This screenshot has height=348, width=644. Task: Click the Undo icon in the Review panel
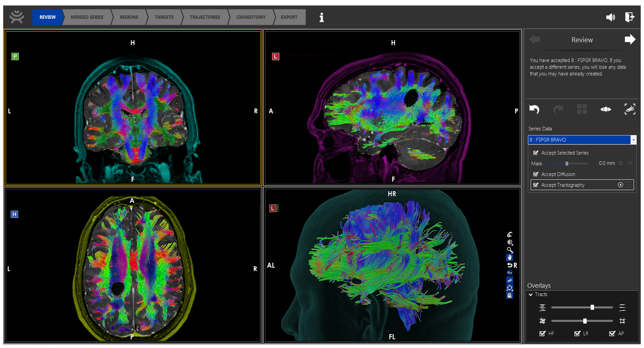pyautogui.click(x=535, y=109)
